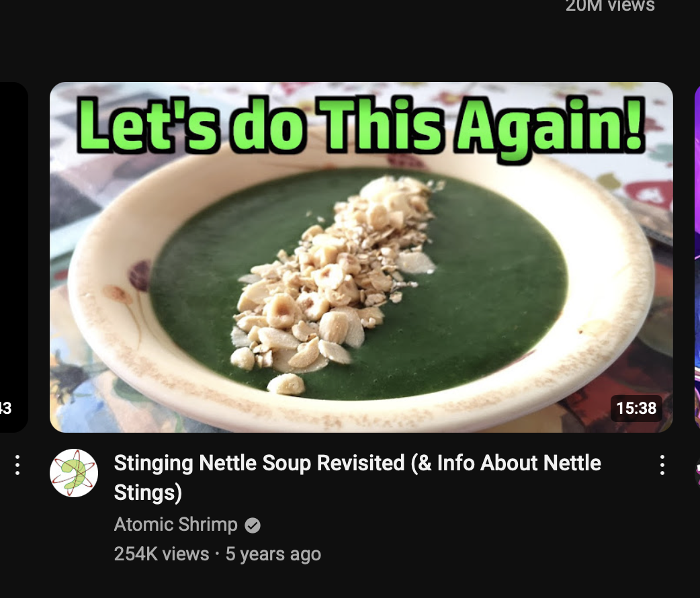Click the 15:38 duration badge

[636, 409]
